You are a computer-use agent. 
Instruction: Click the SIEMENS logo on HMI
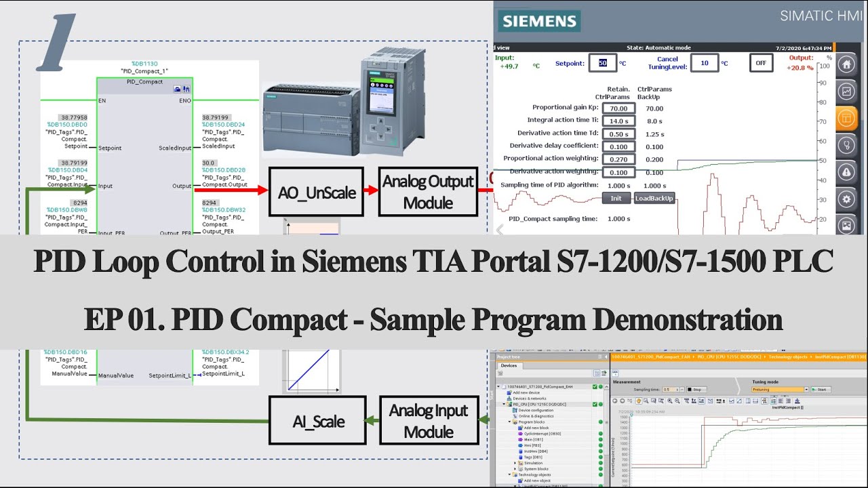point(540,20)
